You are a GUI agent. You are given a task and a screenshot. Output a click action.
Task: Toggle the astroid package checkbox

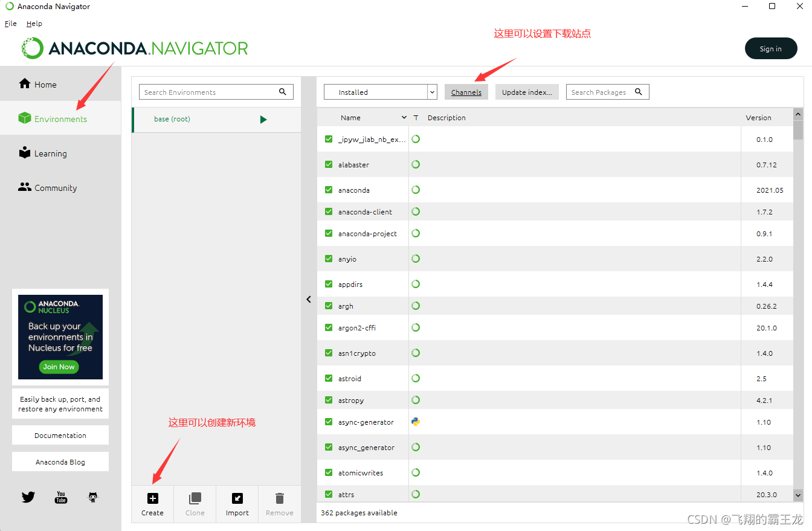[329, 378]
